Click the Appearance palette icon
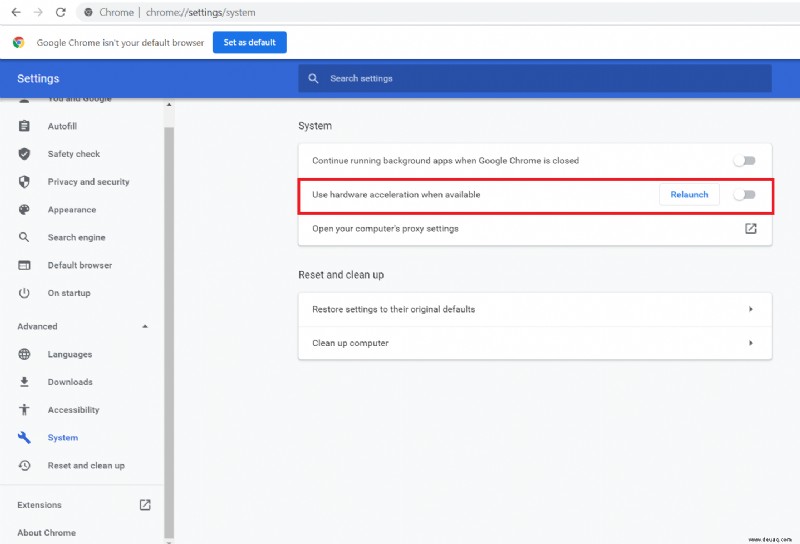The width and height of the screenshot is (800, 544). coord(24,209)
